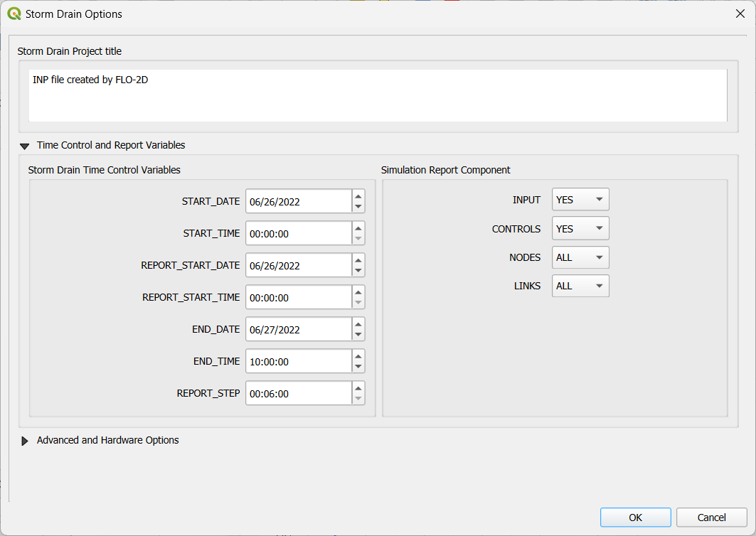Click the Storm Drain Project title text box
The height and width of the screenshot is (536, 756).
pos(377,95)
